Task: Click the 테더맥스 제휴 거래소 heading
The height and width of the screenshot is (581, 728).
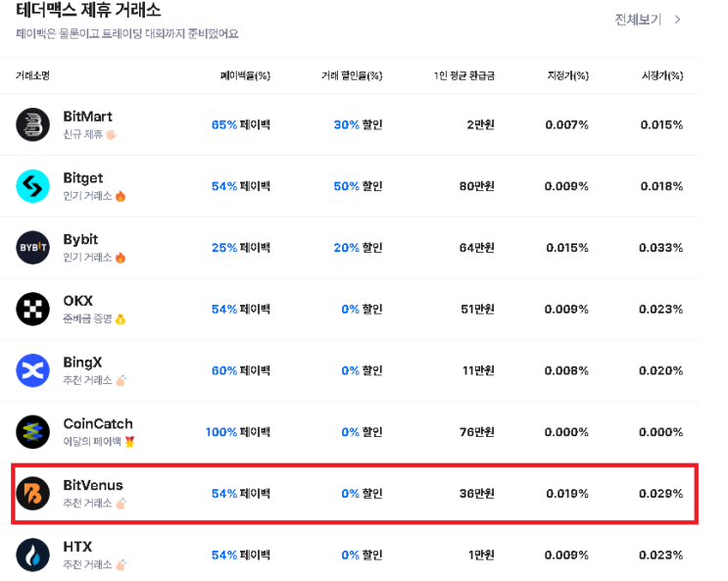Action: 88,10
